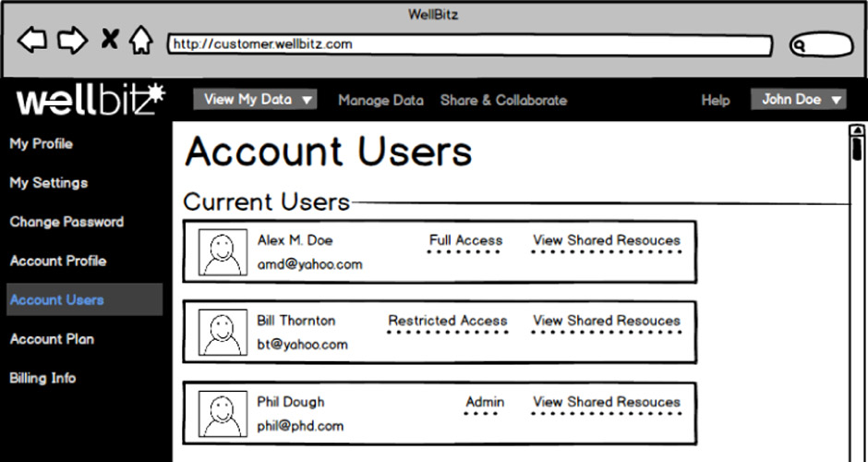Image resolution: width=868 pixels, height=462 pixels.
Task: Click the wellbitz logo
Action: point(90,100)
